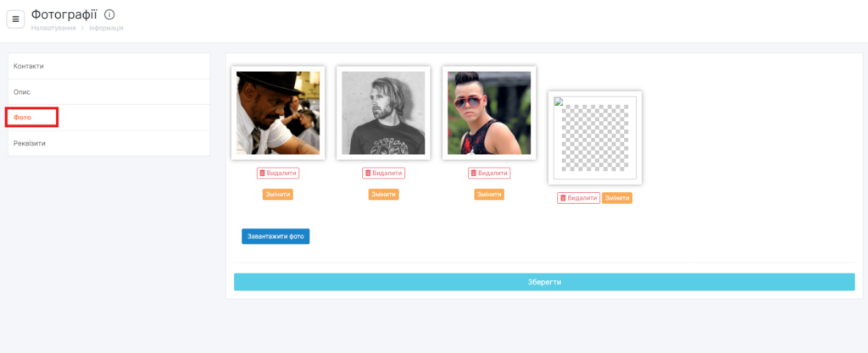Delete the broken placeholder image
Viewport: 868px width, 353px height.
578,198
